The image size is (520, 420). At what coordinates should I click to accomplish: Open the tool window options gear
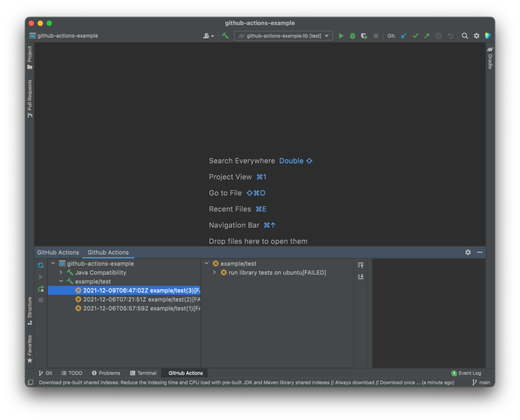(468, 252)
